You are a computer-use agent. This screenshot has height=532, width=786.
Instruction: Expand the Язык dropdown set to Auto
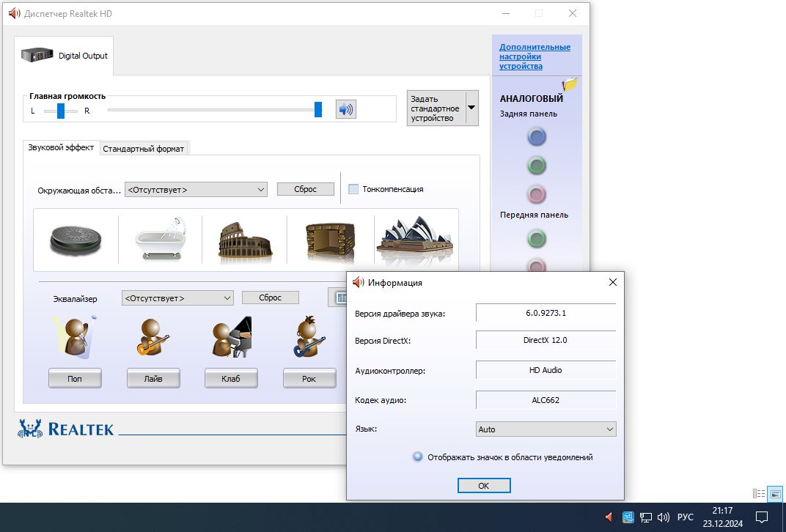point(546,429)
